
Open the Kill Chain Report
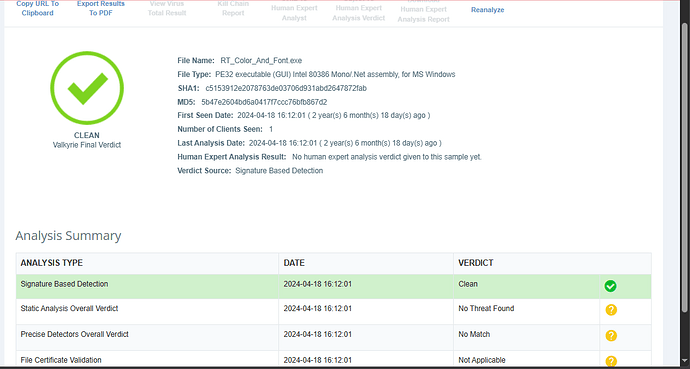233,8
